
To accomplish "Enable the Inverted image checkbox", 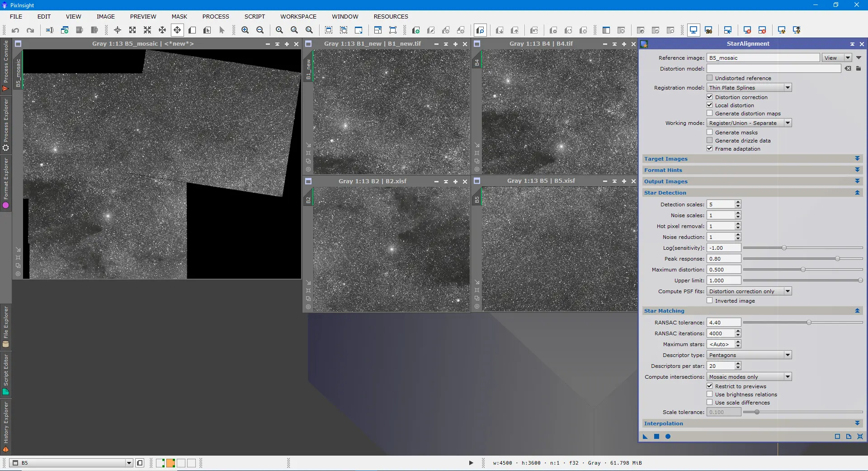I will (x=710, y=300).
